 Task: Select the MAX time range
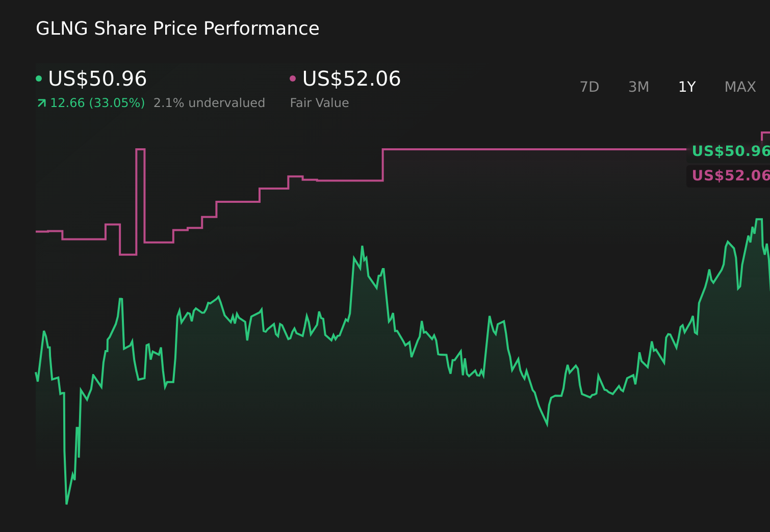[739, 87]
